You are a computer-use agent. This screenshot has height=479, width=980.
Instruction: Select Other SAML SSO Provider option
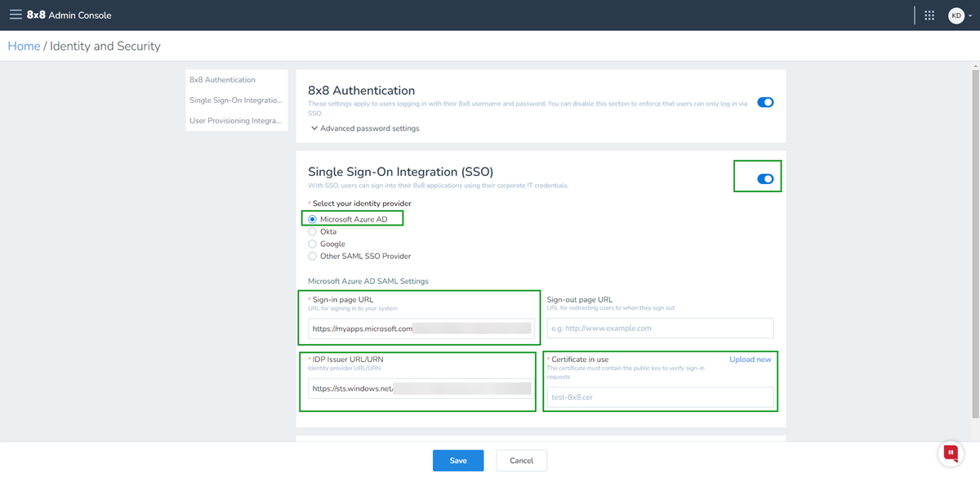pyautogui.click(x=312, y=256)
